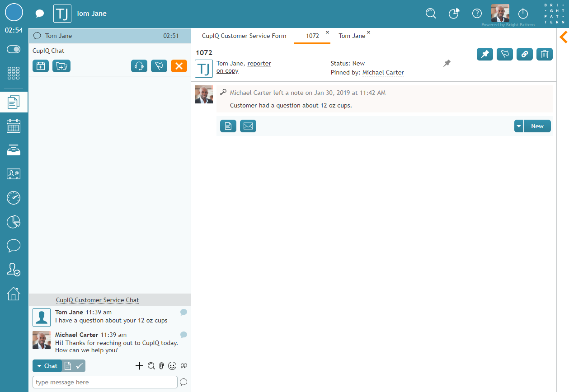End chat with the orange X button
This screenshot has height=392, width=569.
coord(179,66)
